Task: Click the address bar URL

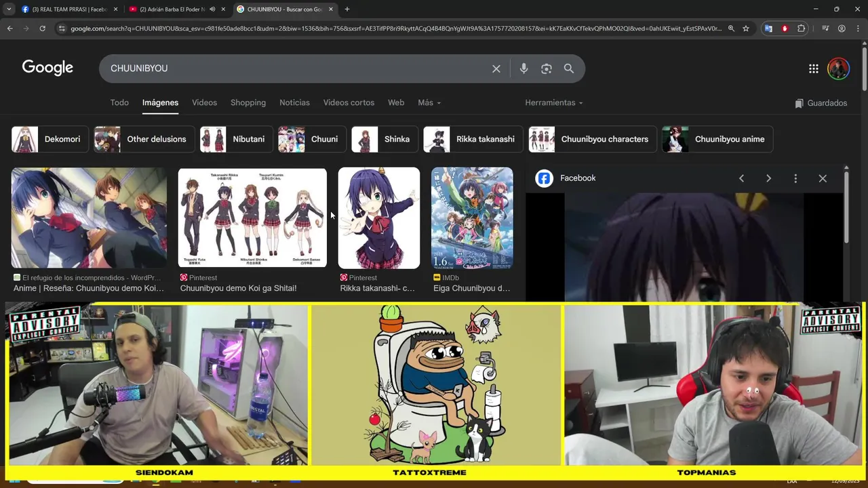Action: (x=396, y=28)
